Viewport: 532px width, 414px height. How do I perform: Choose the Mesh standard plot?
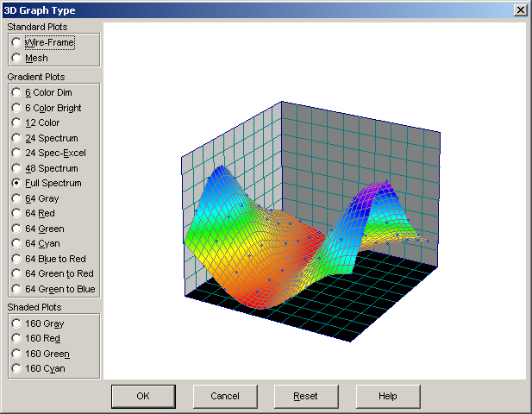click(x=30, y=58)
